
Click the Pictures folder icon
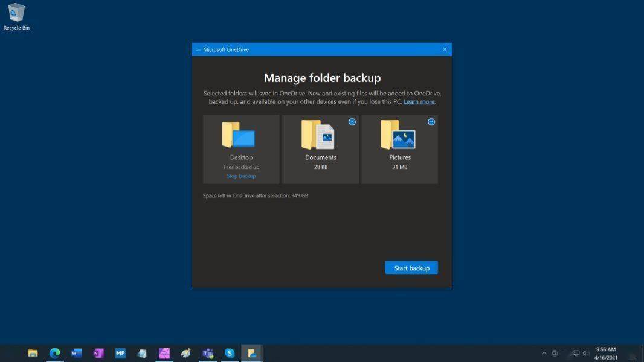pyautogui.click(x=398, y=135)
